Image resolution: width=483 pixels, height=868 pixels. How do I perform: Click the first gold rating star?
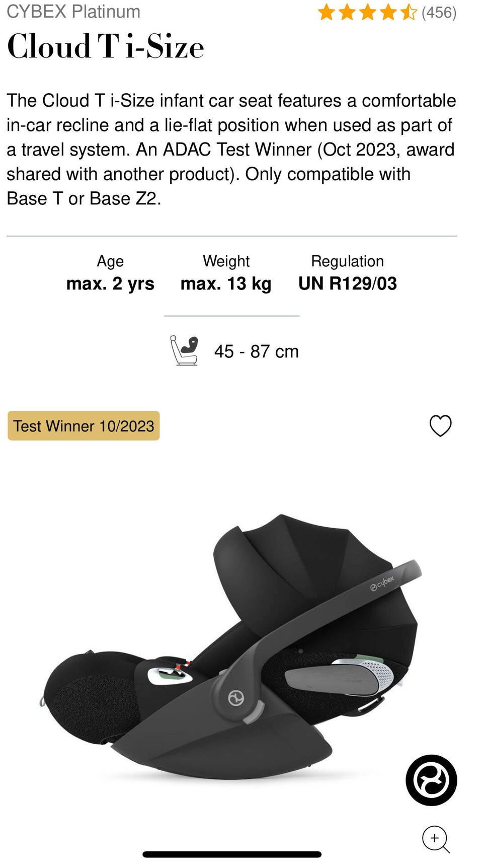pos(327,13)
